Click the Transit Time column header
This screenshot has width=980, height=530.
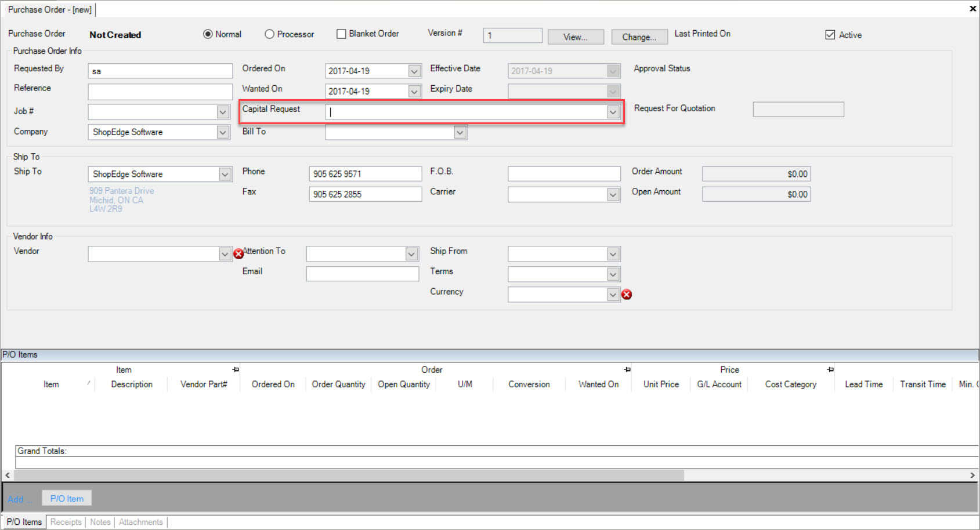[923, 384]
